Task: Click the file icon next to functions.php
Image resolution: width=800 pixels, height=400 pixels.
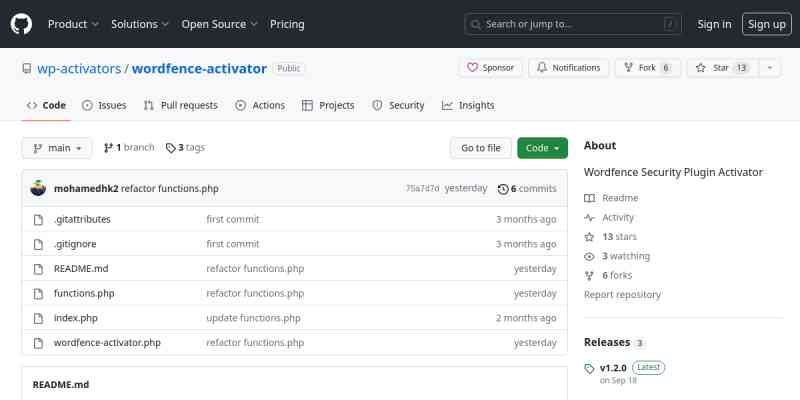Action: [38, 294]
